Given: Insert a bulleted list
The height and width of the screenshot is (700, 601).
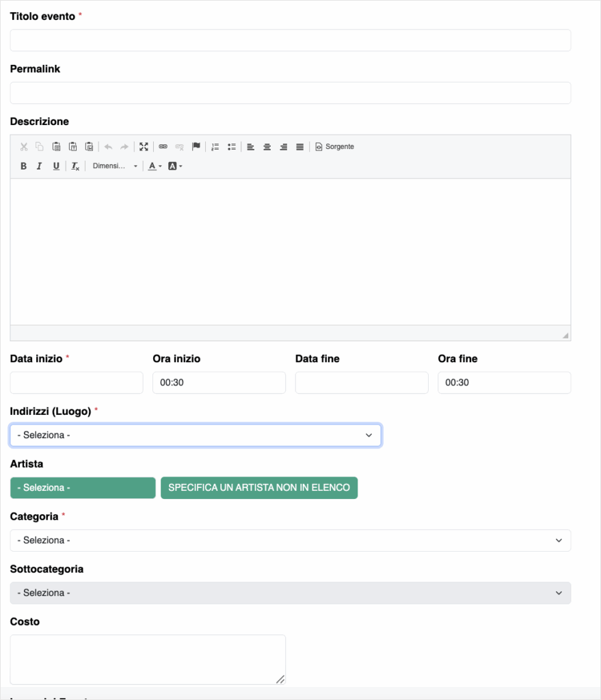Looking at the screenshot, I should pos(232,146).
